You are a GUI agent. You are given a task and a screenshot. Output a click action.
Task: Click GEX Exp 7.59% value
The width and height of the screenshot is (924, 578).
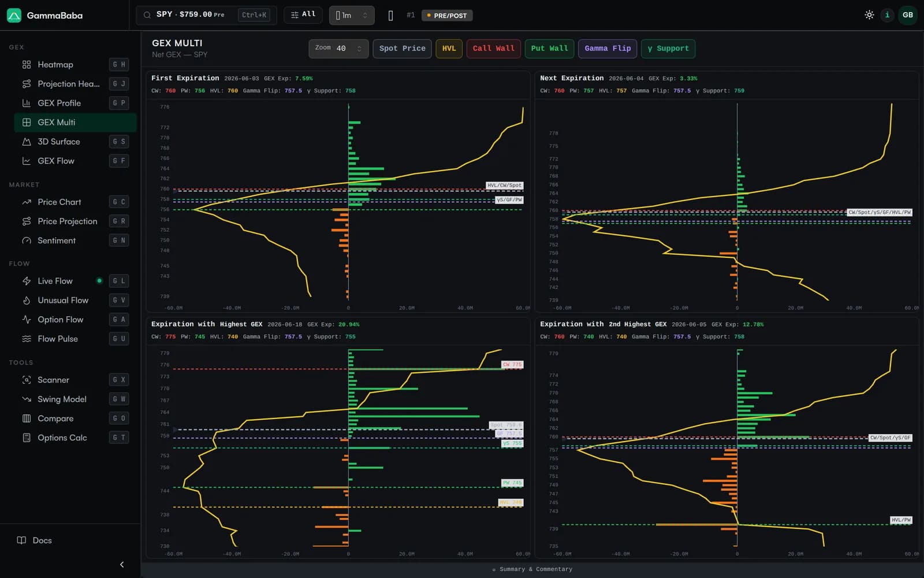tap(304, 79)
